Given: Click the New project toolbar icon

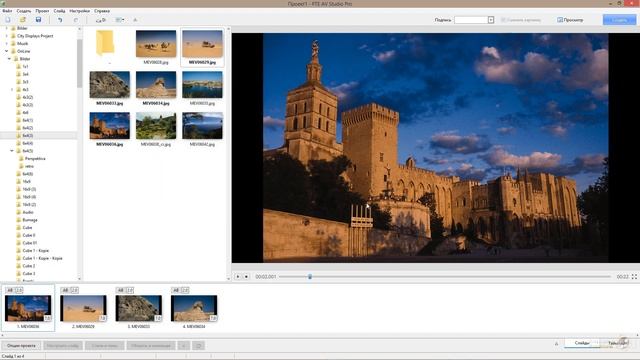Looking at the screenshot, I should (x=8, y=20).
